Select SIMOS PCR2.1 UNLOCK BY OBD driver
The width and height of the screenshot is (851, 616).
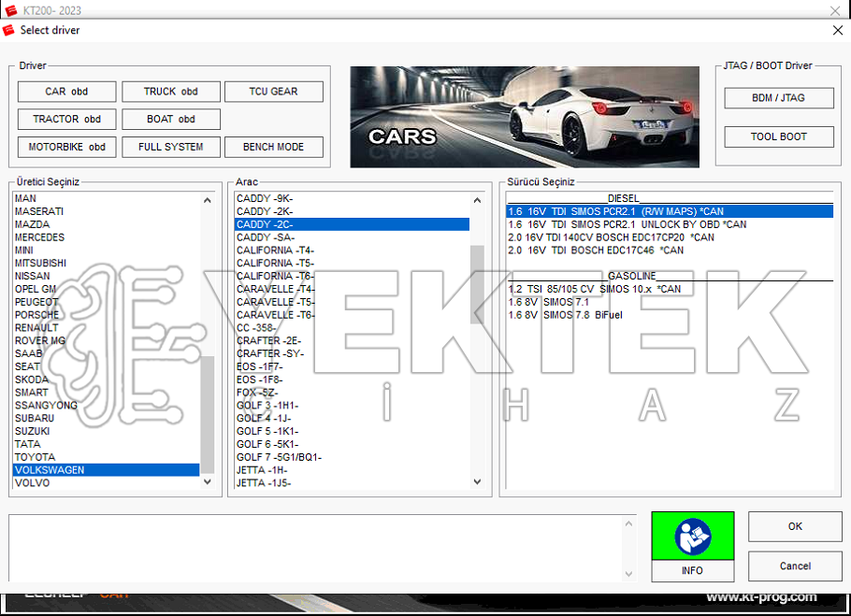click(670, 224)
